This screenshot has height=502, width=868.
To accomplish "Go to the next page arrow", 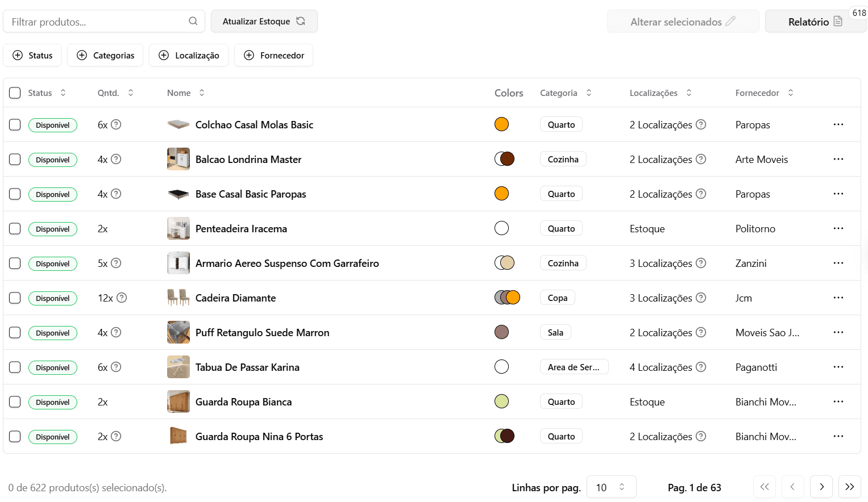I will [821, 487].
